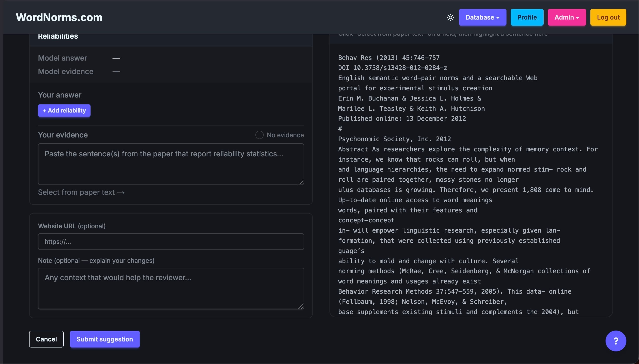Click 'portal for experimental stimulus creation' line

point(415,88)
